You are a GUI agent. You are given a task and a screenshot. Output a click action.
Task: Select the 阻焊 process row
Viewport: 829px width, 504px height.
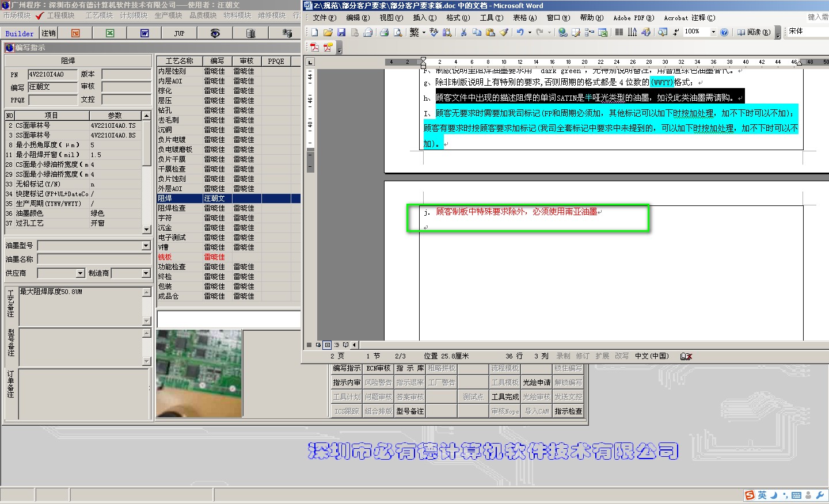(x=229, y=198)
